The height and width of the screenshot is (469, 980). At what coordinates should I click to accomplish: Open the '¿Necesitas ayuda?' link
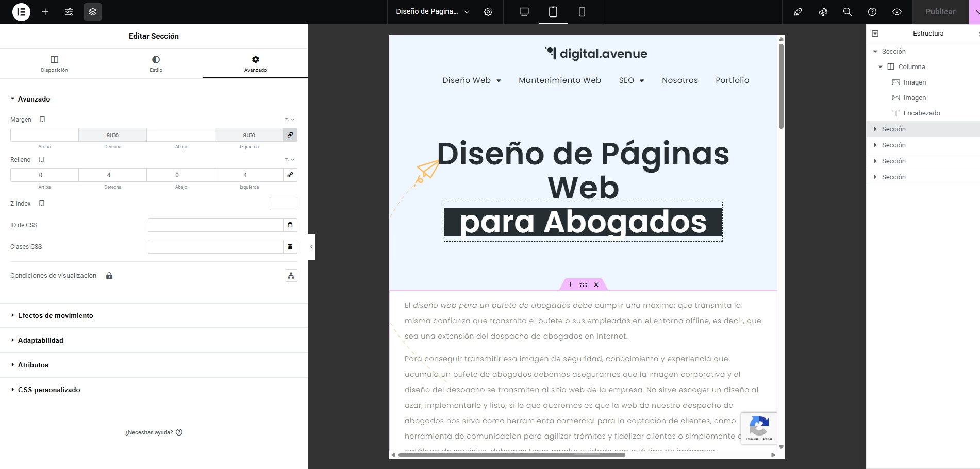coord(150,432)
